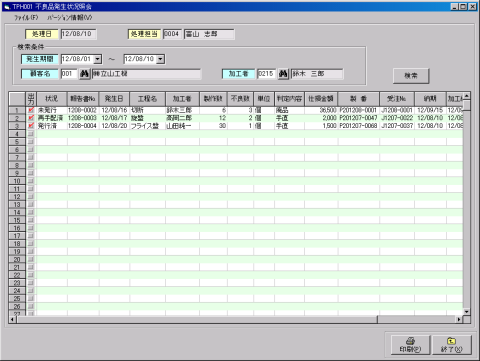Open the end date 12/08/10 dropdown

point(161,59)
